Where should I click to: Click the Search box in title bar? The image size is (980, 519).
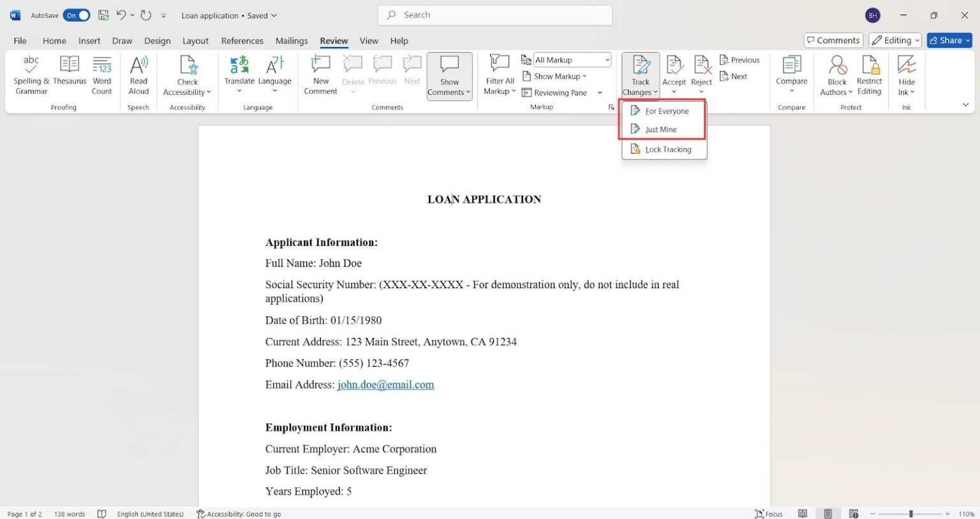coord(495,15)
